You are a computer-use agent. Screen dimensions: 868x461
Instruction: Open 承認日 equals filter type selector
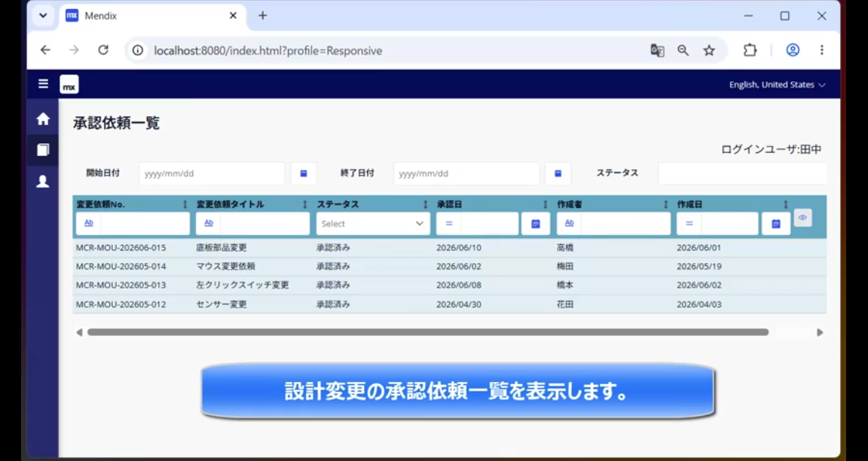[449, 224]
